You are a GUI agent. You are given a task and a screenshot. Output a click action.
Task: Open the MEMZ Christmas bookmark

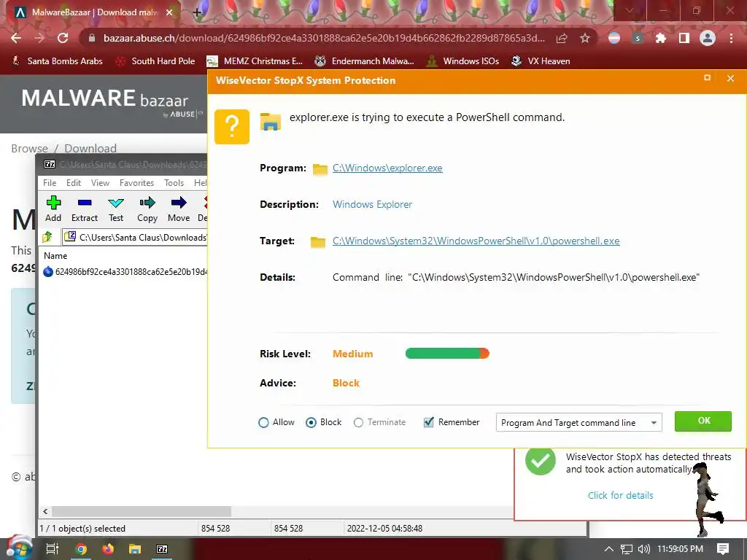coord(255,61)
